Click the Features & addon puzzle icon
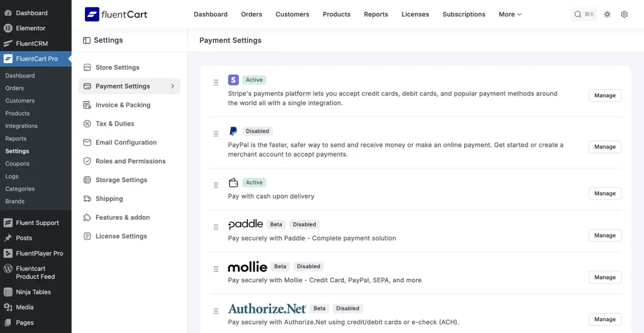Screen dimensions: 644x333 pyautogui.click(x=87, y=217)
